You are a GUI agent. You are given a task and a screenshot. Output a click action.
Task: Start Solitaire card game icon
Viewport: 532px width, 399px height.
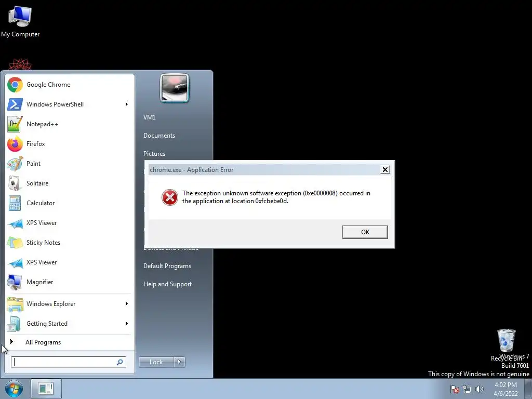(15, 183)
